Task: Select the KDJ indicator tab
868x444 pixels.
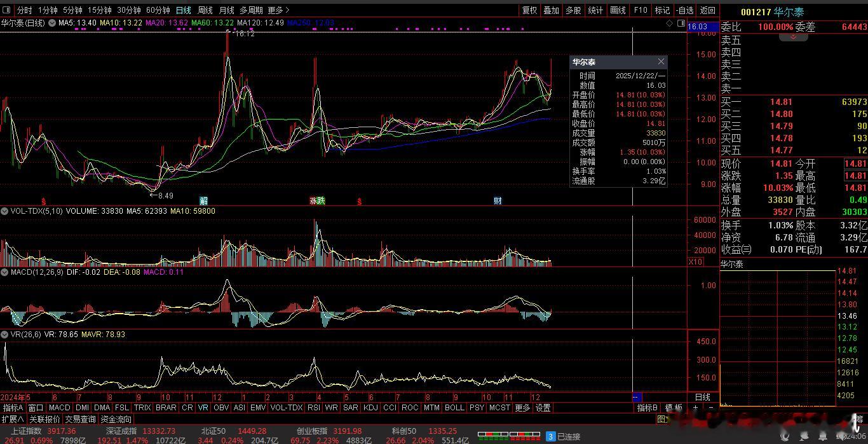Action: coord(370,408)
